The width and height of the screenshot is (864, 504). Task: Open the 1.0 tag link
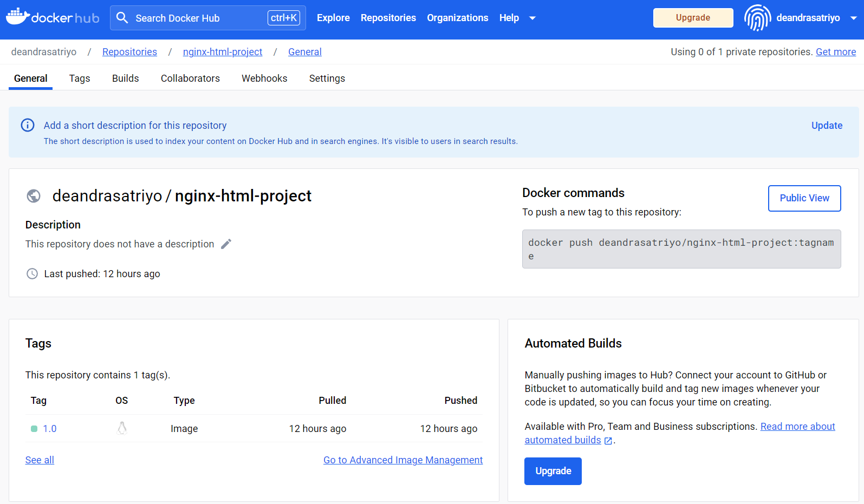pyautogui.click(x=50, y=429)
